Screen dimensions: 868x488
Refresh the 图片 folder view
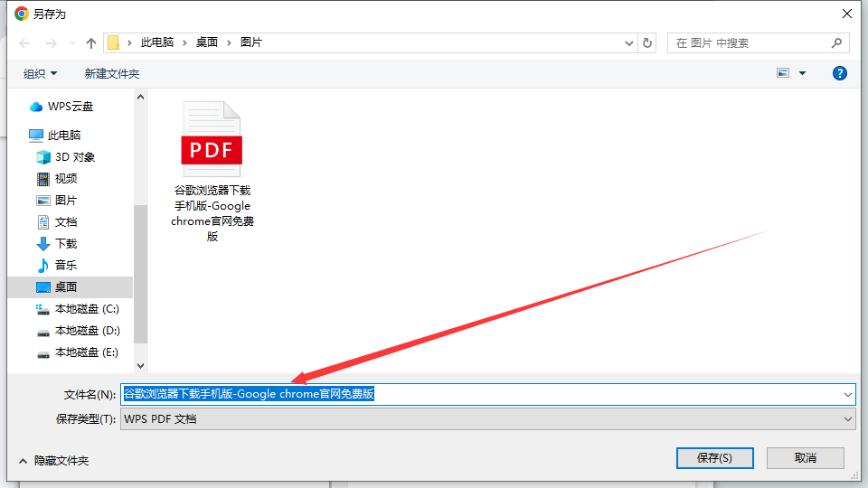(x=647, y=43)
